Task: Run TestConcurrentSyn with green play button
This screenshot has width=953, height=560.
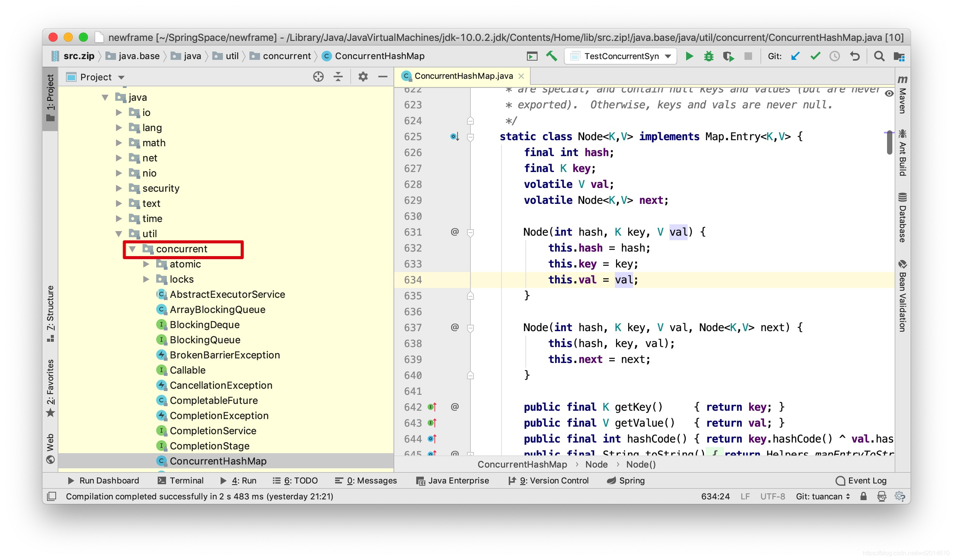Action: pyautogui.click(x=690, y=56)
